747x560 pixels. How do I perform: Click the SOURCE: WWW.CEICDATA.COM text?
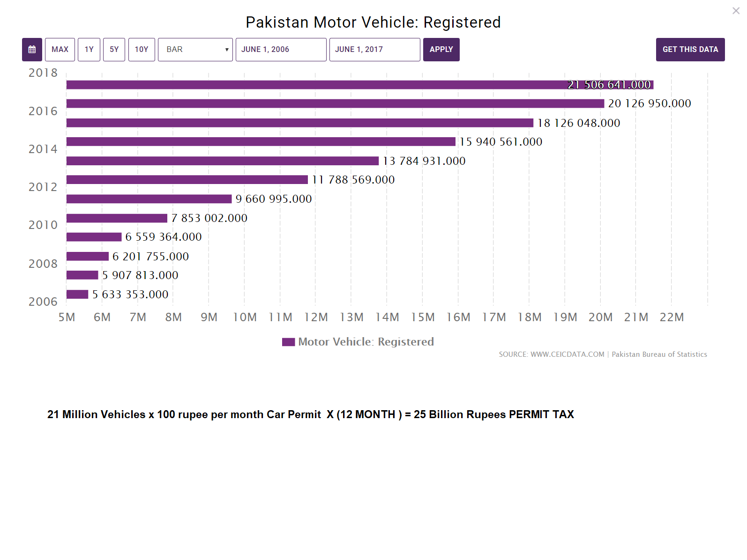[552, 354]
